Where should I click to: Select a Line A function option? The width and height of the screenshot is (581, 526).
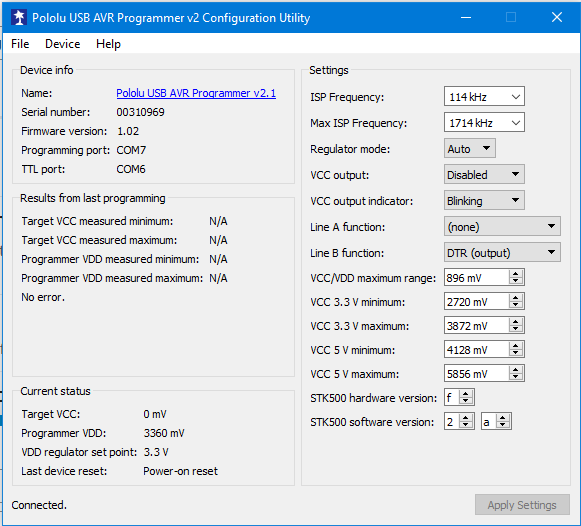pos(502,226)
